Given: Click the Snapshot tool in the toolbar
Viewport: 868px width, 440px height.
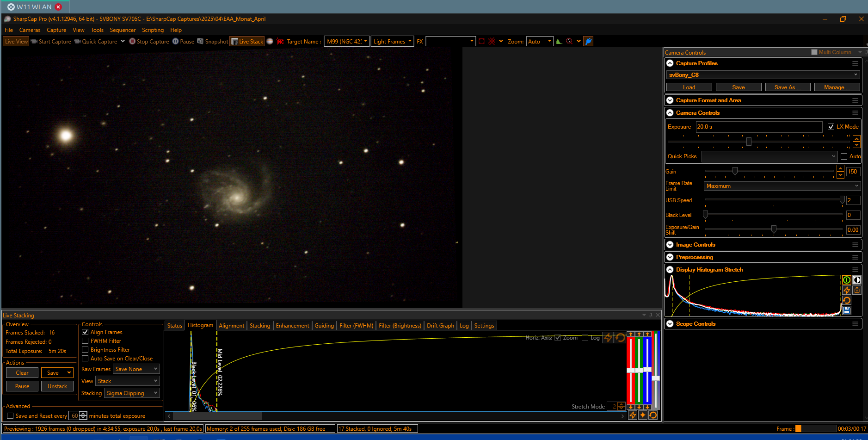Looking at the screenshot, I should pyautogui.click(x=213, y=42).
